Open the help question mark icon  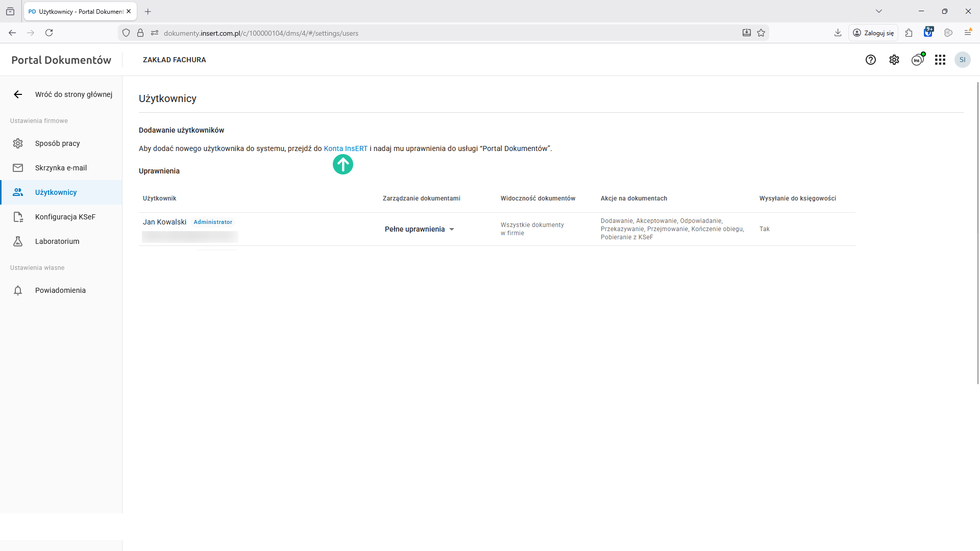[x=871, y=60]
